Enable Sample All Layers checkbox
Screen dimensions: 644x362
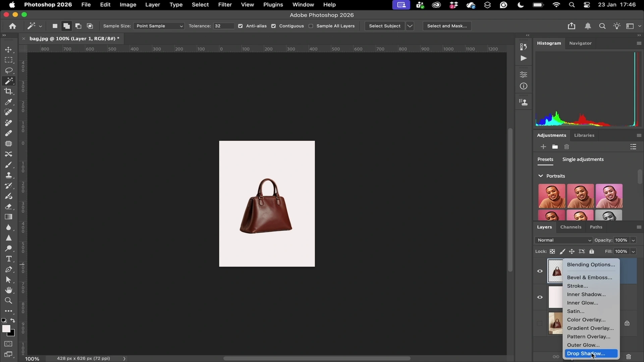pyautogui.click(x=311, y=26)
